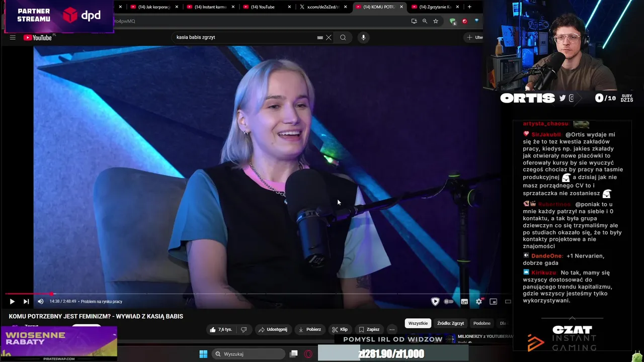Open the player settings gear
This screenshot has height=362, width=644.
click(x=479, y=302)
